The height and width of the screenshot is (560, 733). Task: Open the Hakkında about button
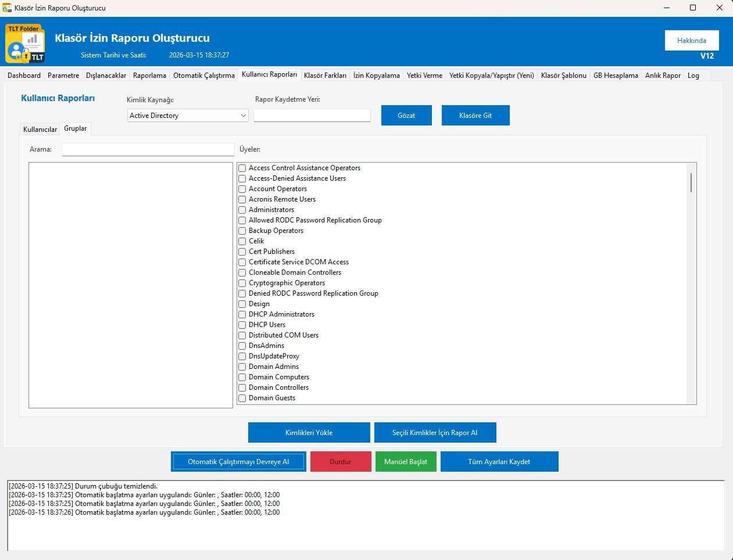[691, 41]
